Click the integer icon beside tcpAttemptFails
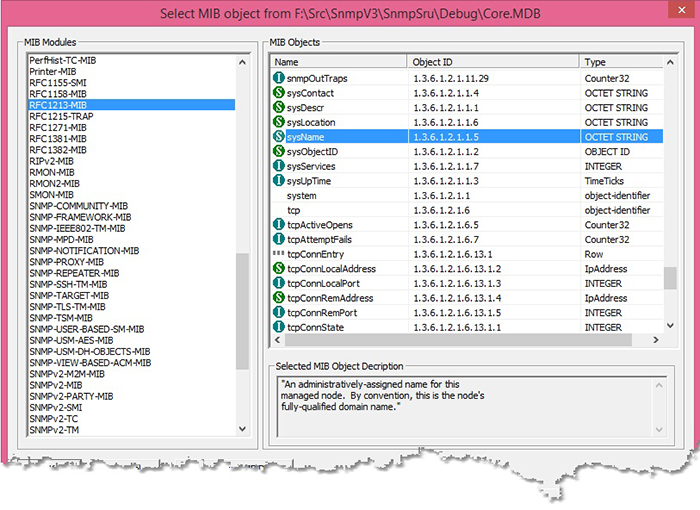 (279, 239)
